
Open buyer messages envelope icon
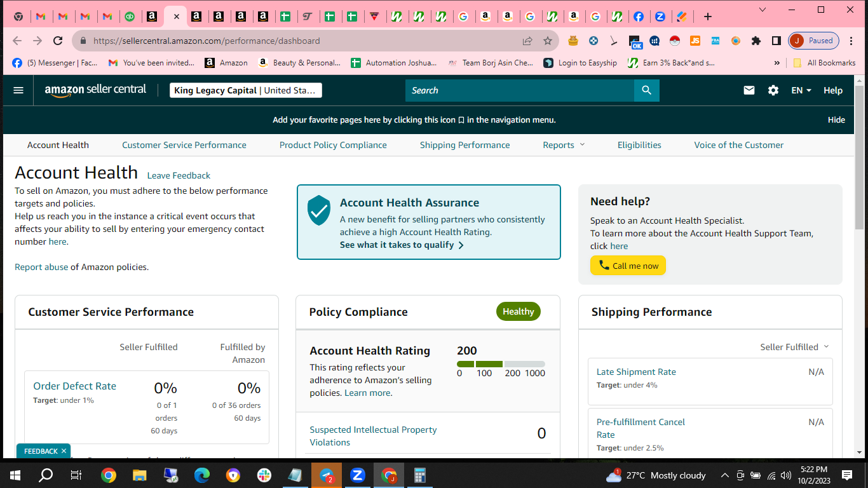pyautogui.click(x=749, y=90)
